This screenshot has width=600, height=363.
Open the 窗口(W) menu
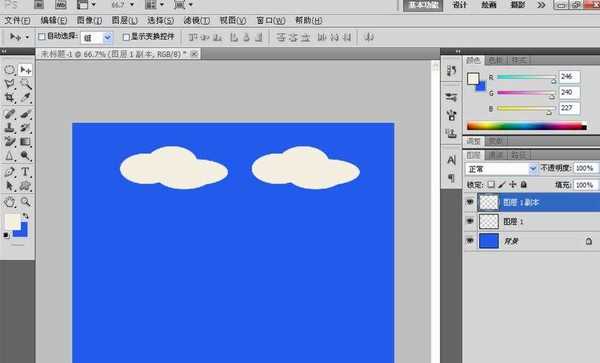(271, 20)
